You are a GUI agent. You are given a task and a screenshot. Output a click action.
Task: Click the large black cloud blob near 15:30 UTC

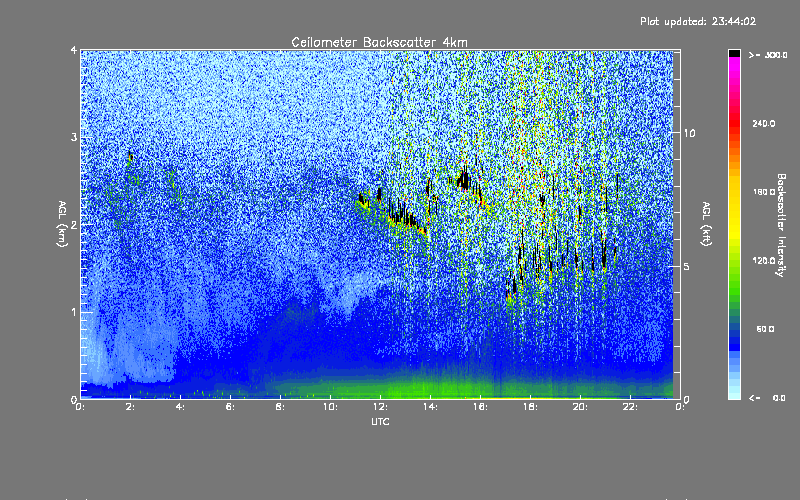click(x=464, y=180)
